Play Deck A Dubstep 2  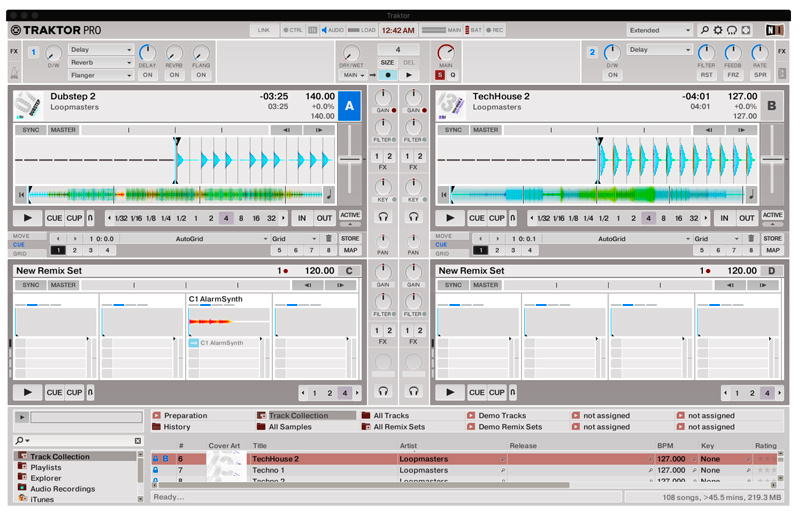click(x=28, y=218)
